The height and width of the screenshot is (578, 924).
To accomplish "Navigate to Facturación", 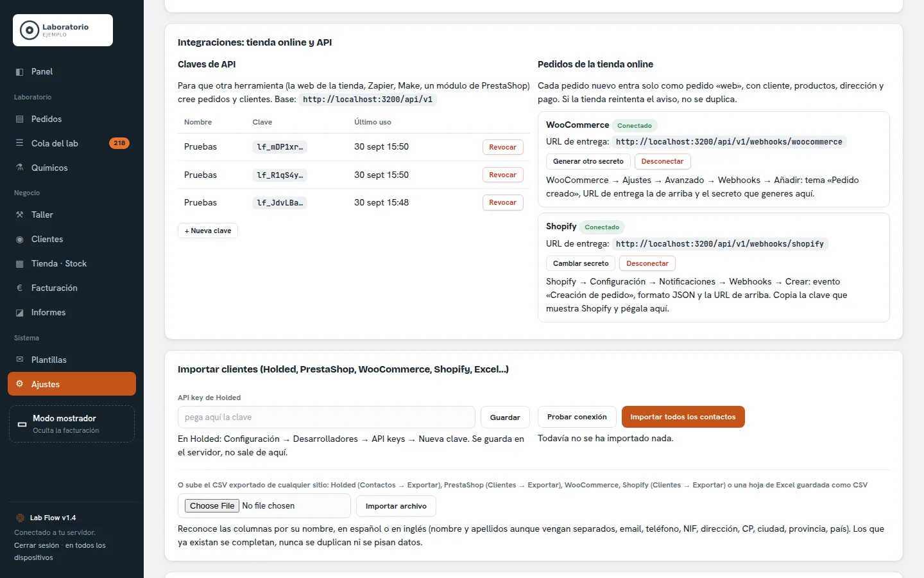I will [x=72, y=288].
